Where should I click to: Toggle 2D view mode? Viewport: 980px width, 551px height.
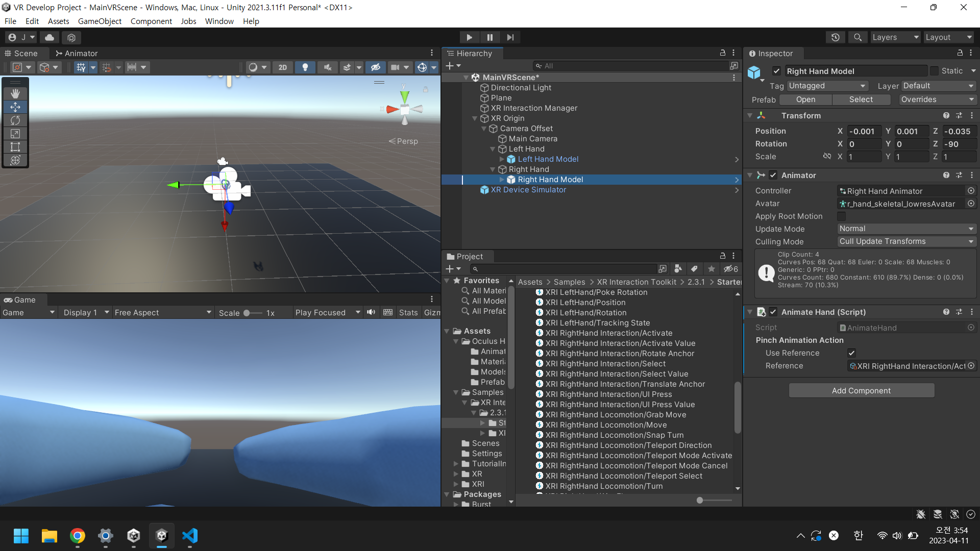pos(283,67)
